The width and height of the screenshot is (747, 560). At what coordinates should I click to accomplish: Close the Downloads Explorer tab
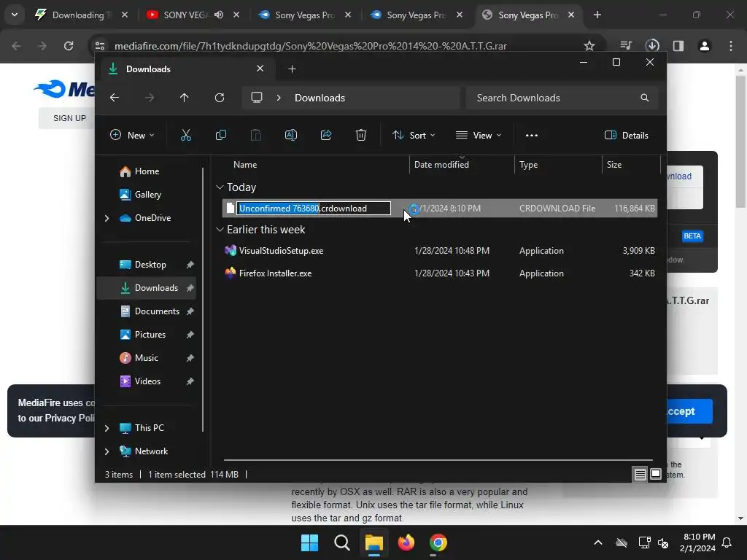pyautogui.click(x=260, y=69)
